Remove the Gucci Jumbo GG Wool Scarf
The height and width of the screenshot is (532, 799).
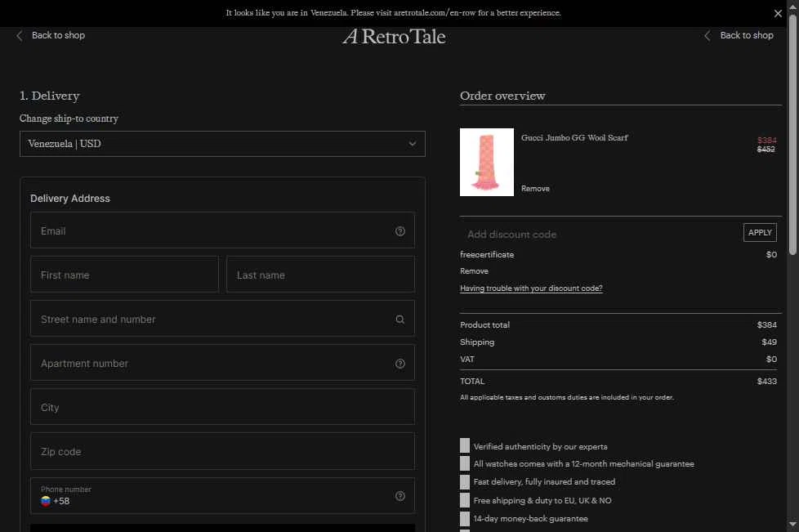click(x=535, y=189)
